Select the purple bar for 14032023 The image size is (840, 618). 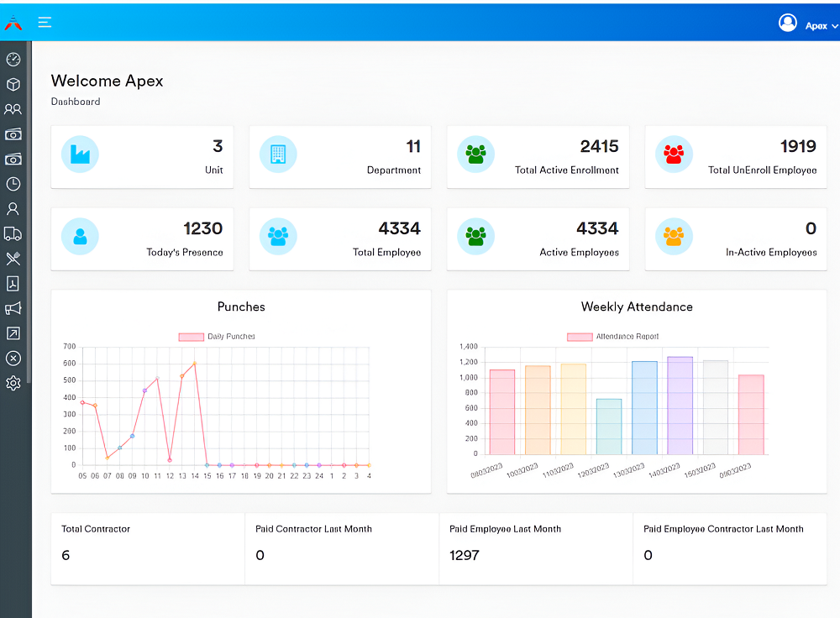680,406
